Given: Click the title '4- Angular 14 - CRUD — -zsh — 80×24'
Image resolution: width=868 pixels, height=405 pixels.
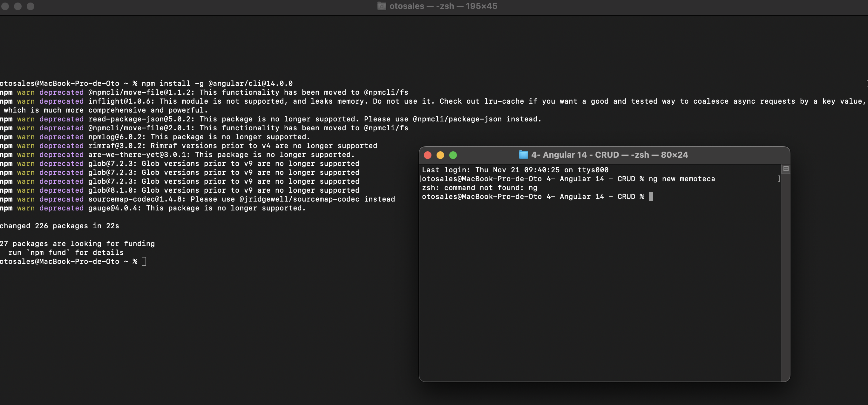Looking at the screenshot, I should (x=610, y=155).
